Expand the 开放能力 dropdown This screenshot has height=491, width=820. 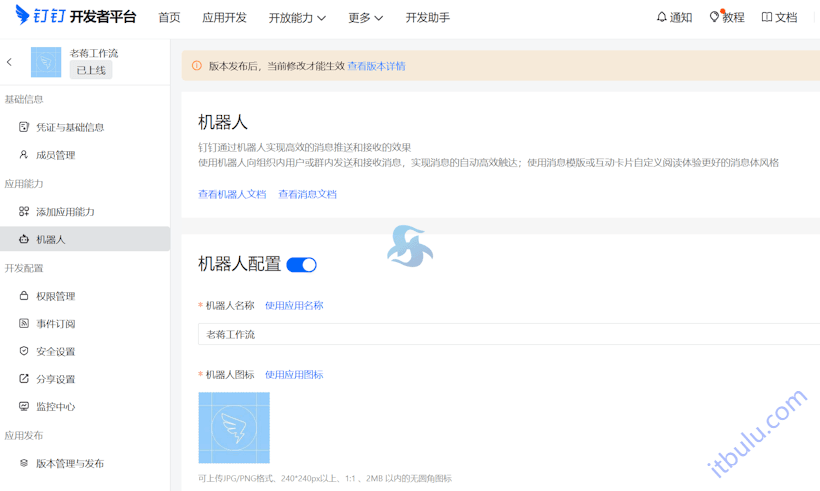[297, 18]
